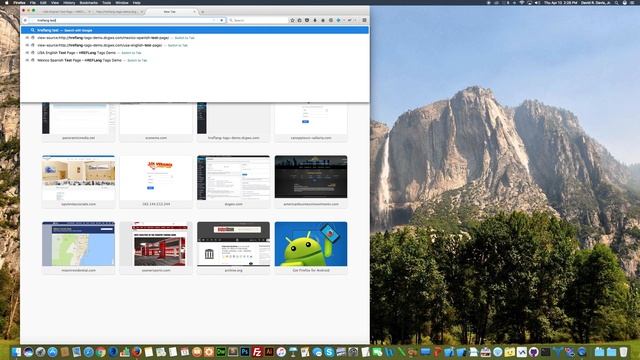This screenshot has height=360, width=640.
Task: Open the Trash in the dock
Action: [623, 352]
